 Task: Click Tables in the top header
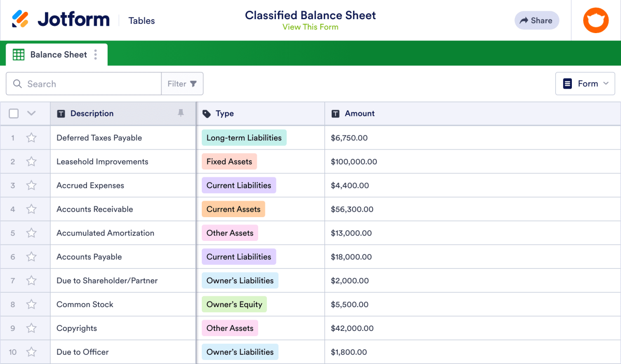pos(141,21)
